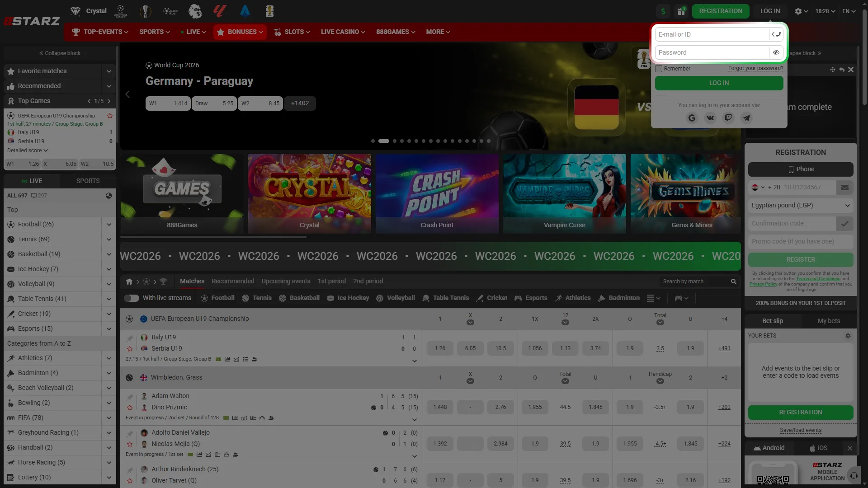Tick the Remember checkbox
Image resolution: width=868 pixels, height=488 pixels.
click(659, 69)
